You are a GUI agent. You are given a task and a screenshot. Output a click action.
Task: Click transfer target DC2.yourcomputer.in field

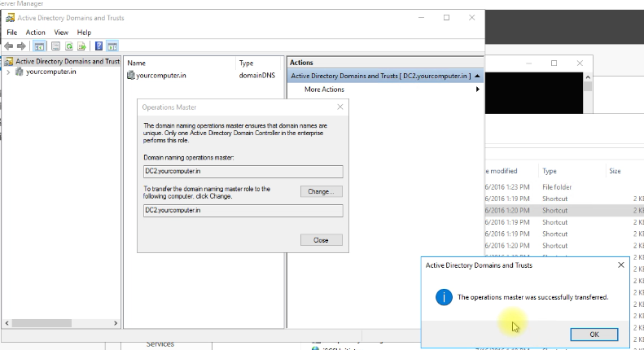pyautogui.click(x=243, y=210)
